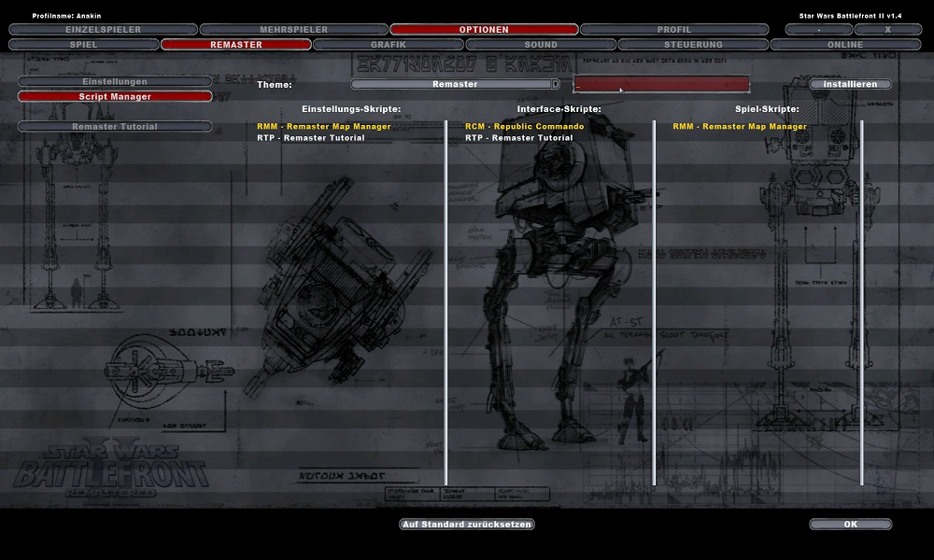Focus the red text input field
Screen dimensions: 934x560
(x=661, y=84)
